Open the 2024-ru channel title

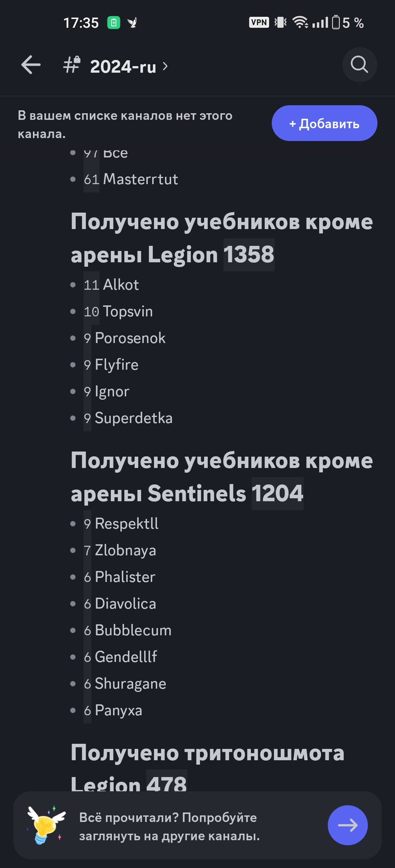click(123, 66)
